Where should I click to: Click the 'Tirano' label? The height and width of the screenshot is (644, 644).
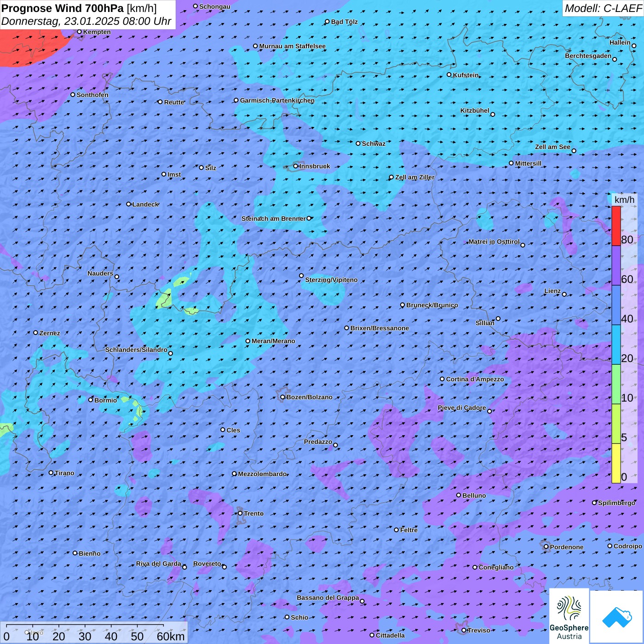64,473
